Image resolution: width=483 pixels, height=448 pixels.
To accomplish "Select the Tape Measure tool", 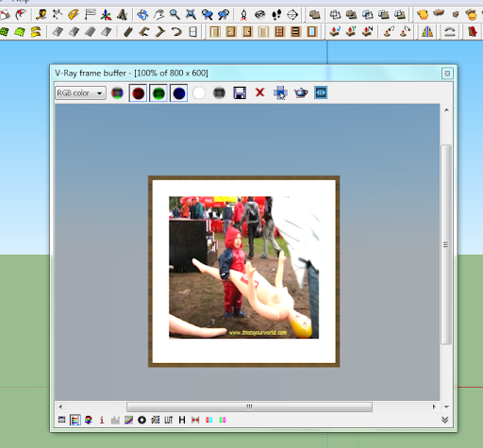I will (41, 14).
